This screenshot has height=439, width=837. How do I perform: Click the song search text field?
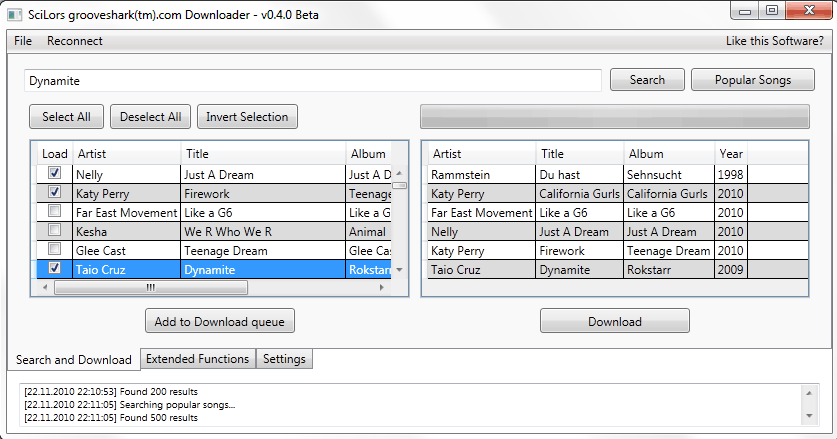coord(312,80)
